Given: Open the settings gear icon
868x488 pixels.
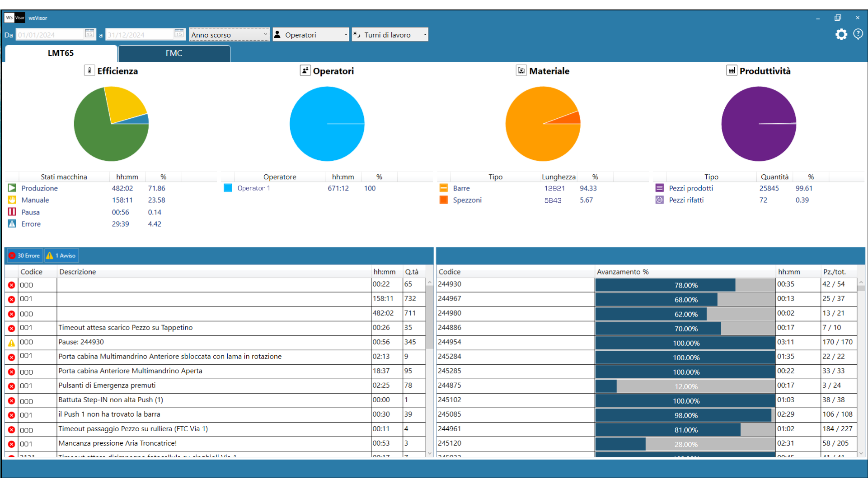Looking at the screenshot, I should coord(841,34).
